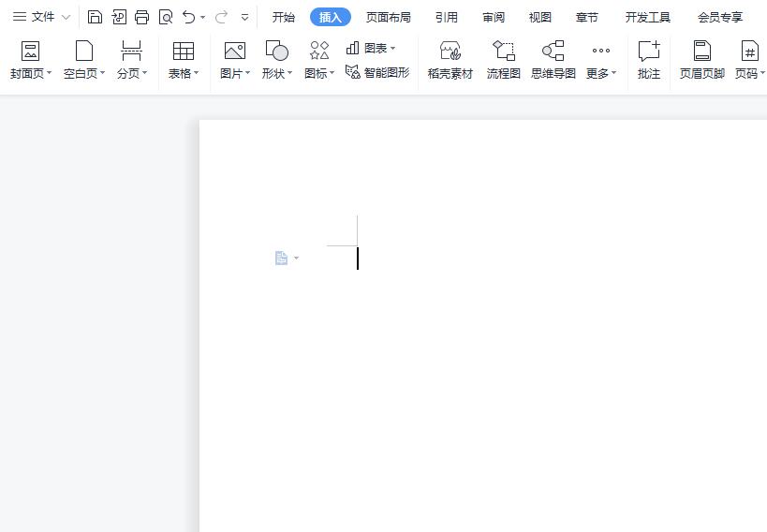Click the 页码 page number icon

pos(749,51)
